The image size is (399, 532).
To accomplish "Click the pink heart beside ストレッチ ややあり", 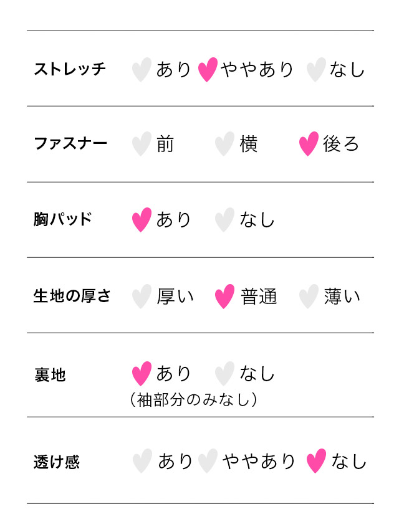I will [208, 69].
